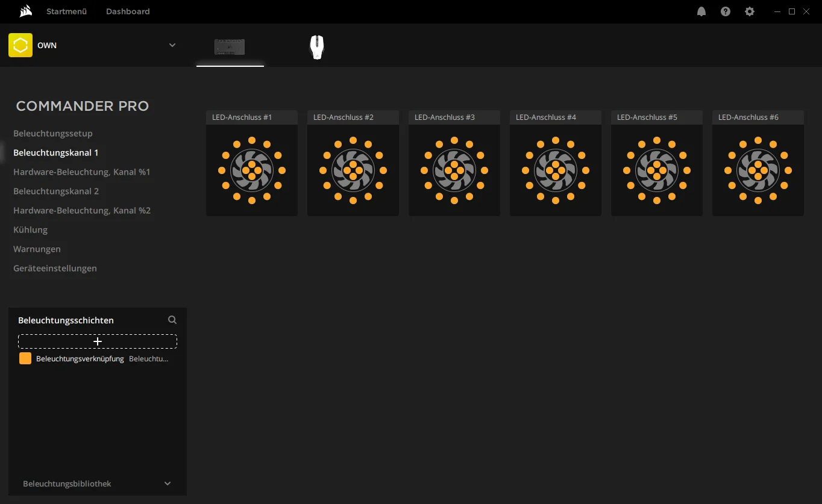Open the notifications bell icon
Viewport: 822px width, 504px height.
pos(701,11)
